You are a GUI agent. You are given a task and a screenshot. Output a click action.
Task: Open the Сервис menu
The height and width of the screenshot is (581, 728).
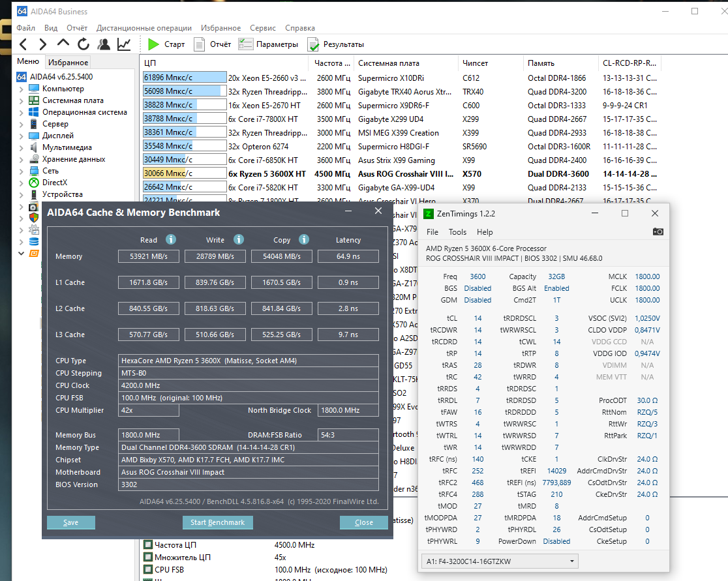click(x=262, y=28)
